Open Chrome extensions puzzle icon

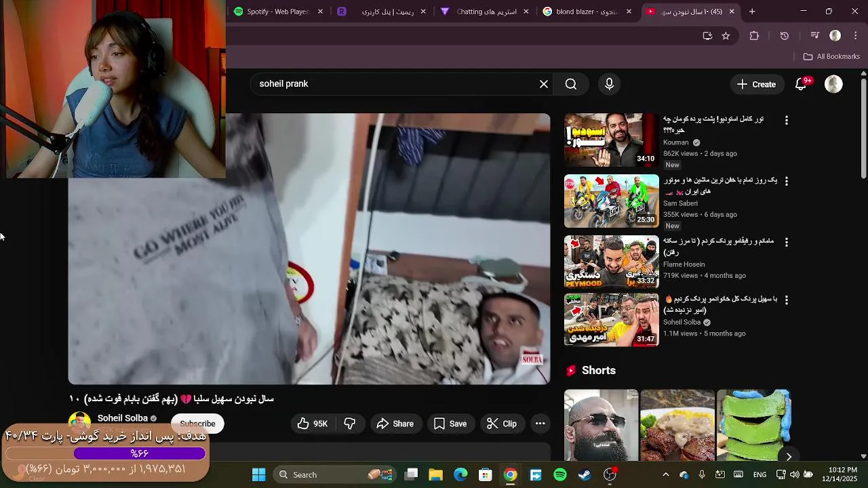tap(754, 36)
